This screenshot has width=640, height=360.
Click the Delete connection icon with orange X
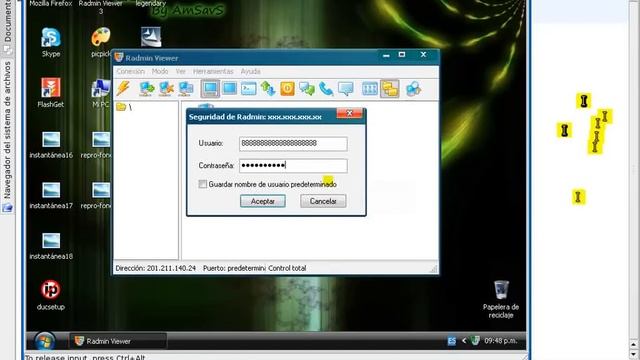[167, 89]
